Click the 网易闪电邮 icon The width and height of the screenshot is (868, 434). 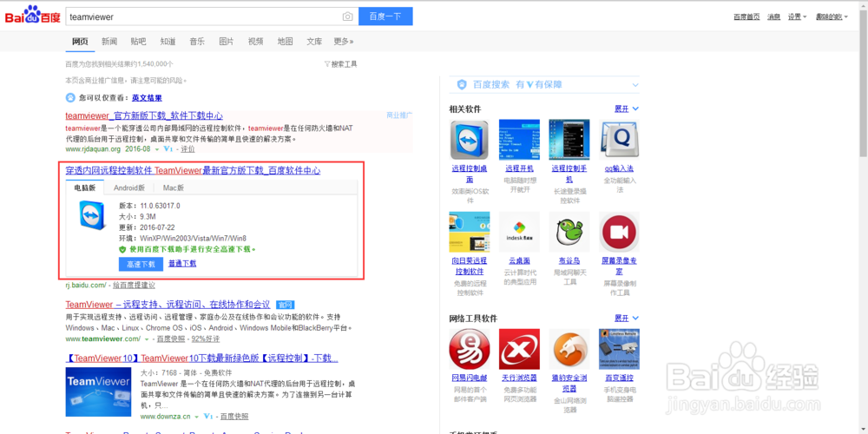click(470, 349)
